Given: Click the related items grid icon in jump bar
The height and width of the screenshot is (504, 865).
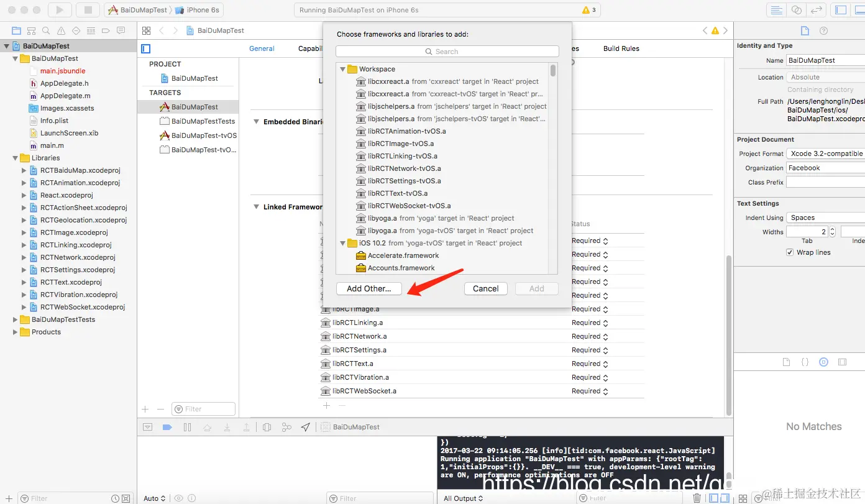Looking at the screenshot, I should 146,30.
